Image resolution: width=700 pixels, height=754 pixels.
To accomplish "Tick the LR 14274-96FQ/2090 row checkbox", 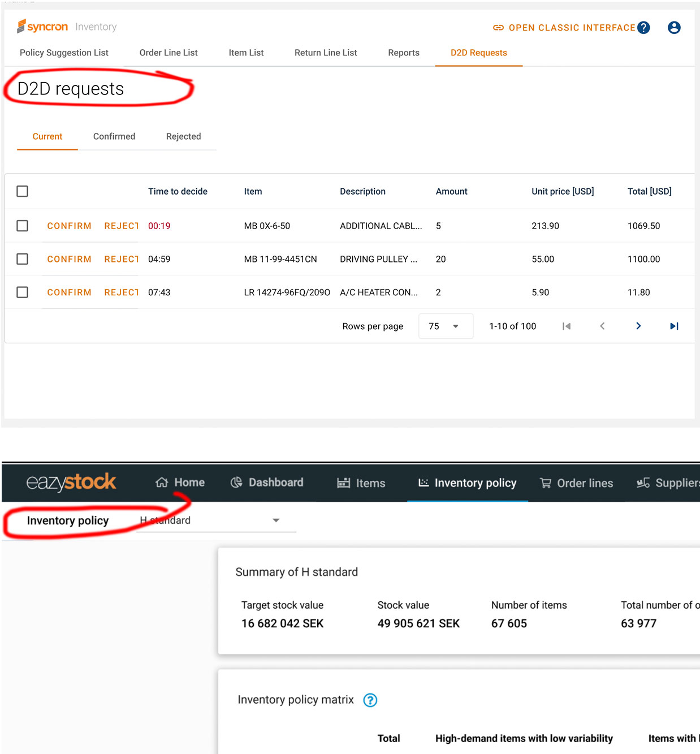I will tap(23, 292).
